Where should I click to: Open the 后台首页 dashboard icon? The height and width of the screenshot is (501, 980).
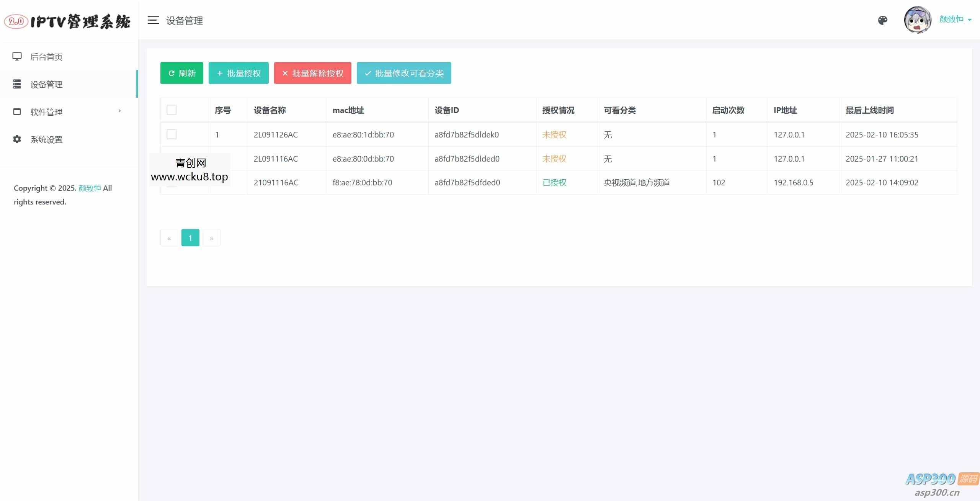[17, 56]
